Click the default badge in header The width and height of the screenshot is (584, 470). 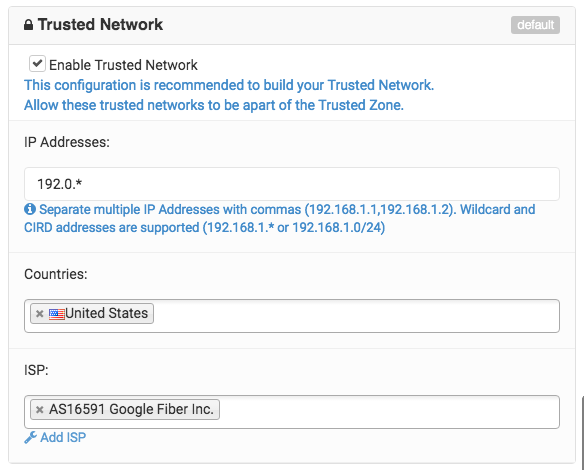pyautogui.click(x=535, y=25)
